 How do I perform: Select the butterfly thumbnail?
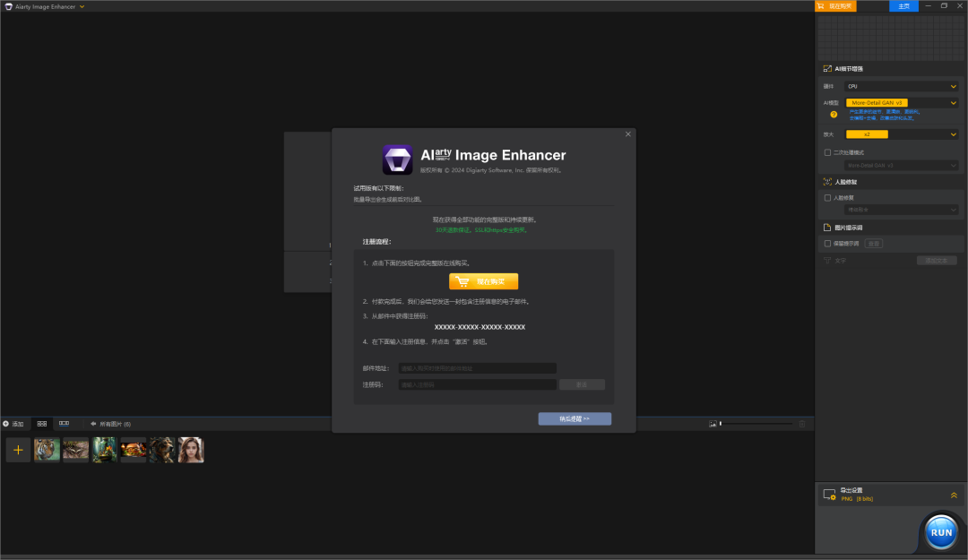[x=76, y=450]
